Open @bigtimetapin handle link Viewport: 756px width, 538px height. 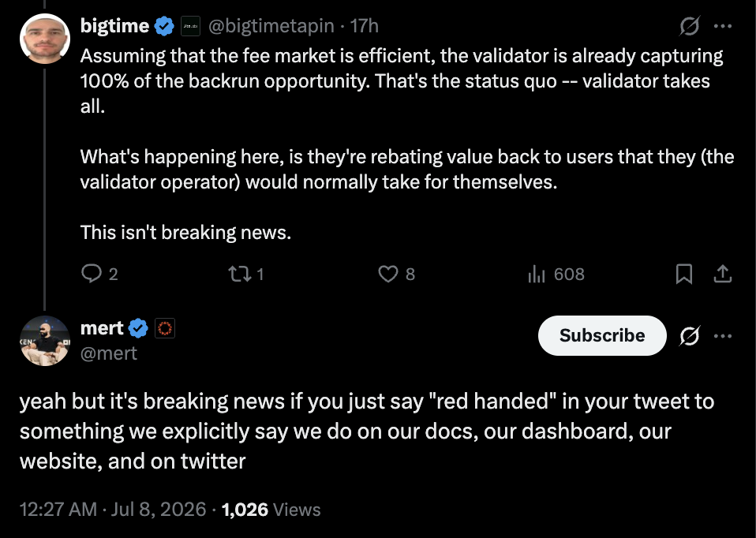pos(271,26)
